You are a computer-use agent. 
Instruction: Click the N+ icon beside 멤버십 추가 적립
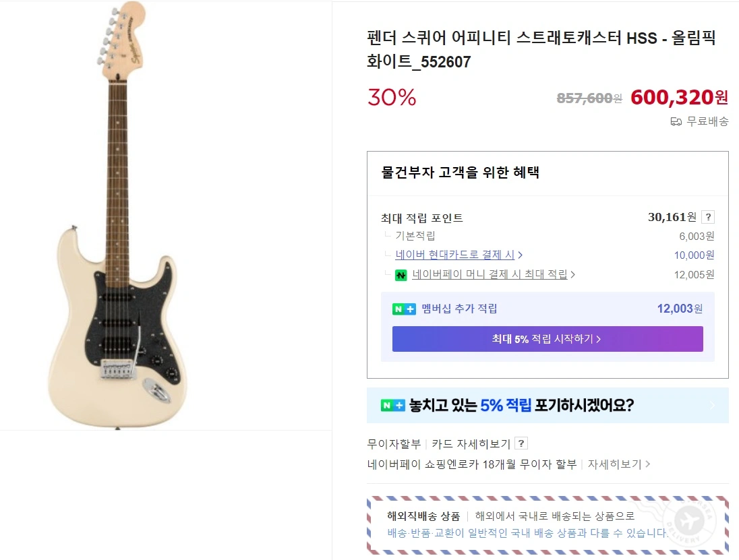coord(405,309)
